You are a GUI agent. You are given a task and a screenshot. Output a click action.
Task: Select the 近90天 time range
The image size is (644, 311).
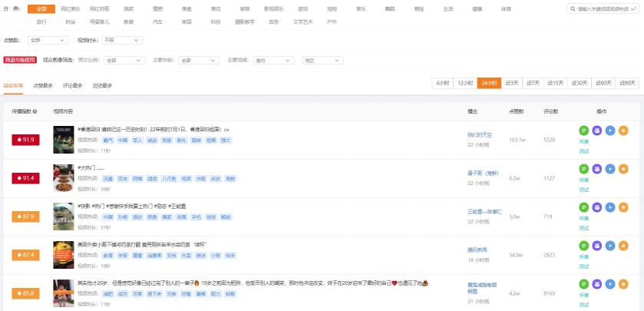tap(627, 83)
